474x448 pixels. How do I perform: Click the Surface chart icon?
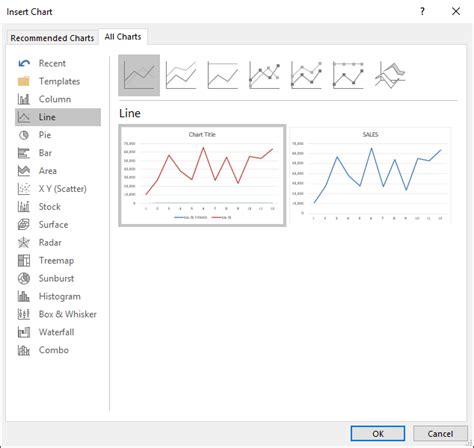(x=24, y=225)
